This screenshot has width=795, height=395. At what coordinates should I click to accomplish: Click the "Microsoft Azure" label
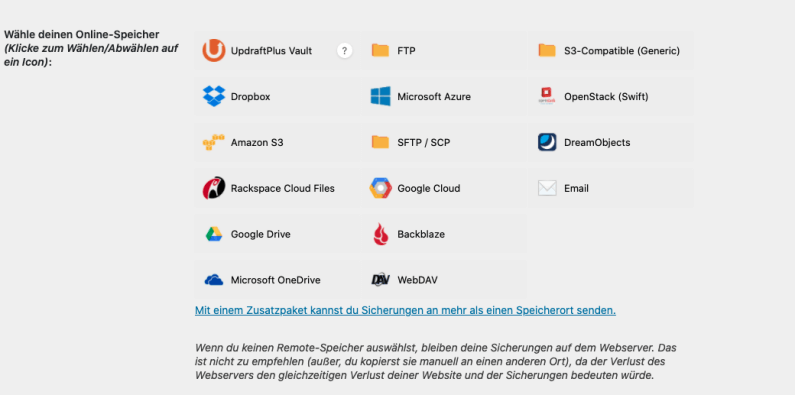tap(434, 97)
